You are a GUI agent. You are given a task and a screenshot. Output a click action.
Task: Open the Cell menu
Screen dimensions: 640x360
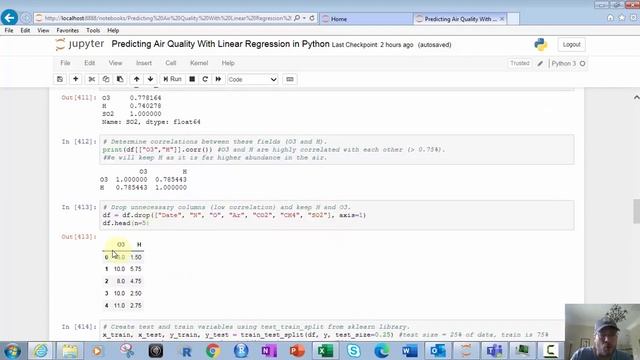171,63
